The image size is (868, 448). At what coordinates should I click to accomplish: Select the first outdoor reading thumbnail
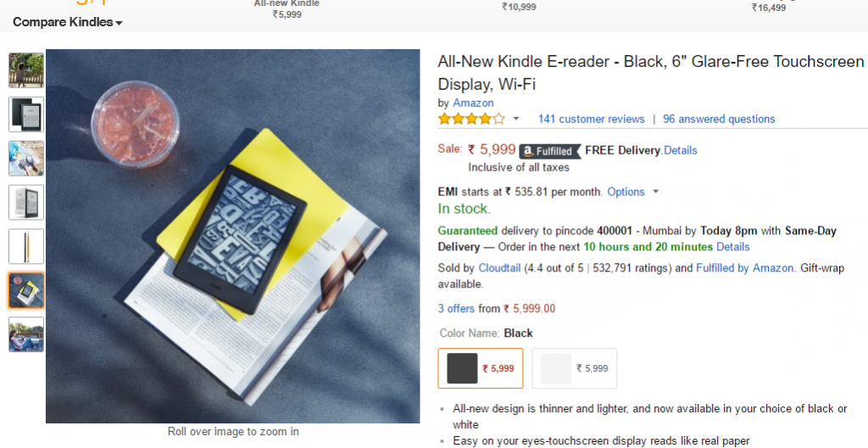tap(26, 70)
